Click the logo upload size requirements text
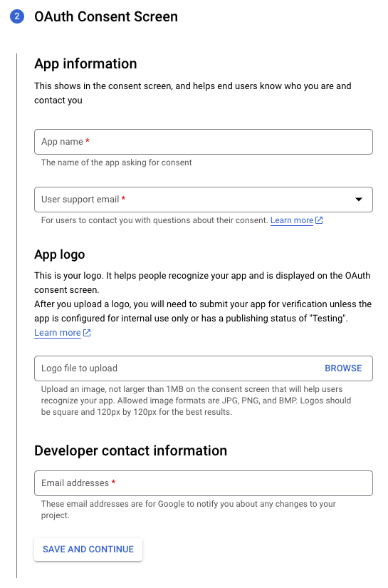 196,401
